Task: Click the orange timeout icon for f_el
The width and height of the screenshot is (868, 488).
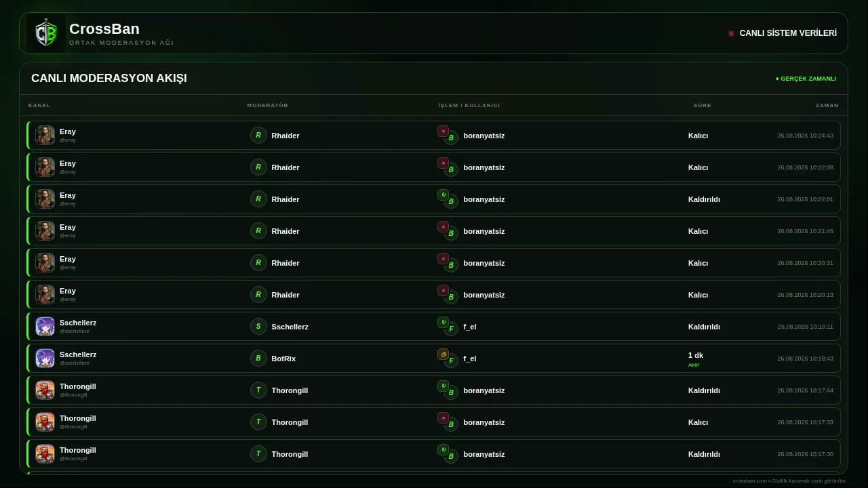Action: [443, 354]
